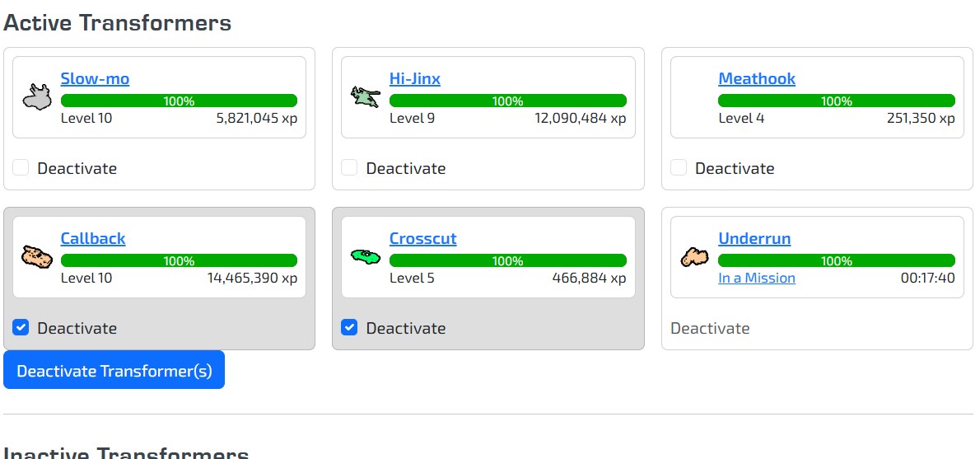Click Crosscut's green car icon
The image size is (980, 459).
click(365, 256)
